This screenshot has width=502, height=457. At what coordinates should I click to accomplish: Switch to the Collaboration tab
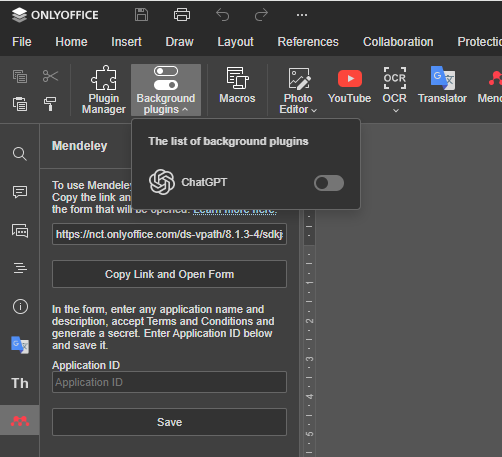click(398, 42)
